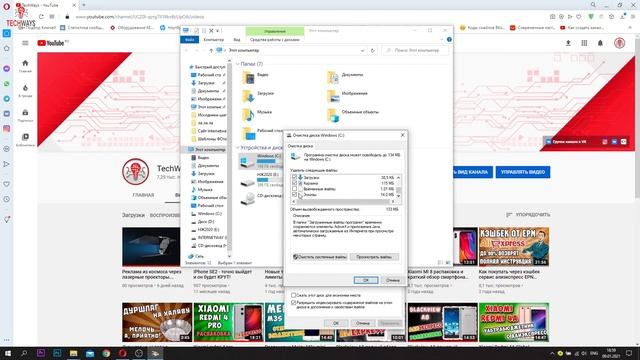Image resolution: width=640 pixels, height=360 pixels.
Task: Click Очистить системные файлы button
Action: (x=320, y=257)
